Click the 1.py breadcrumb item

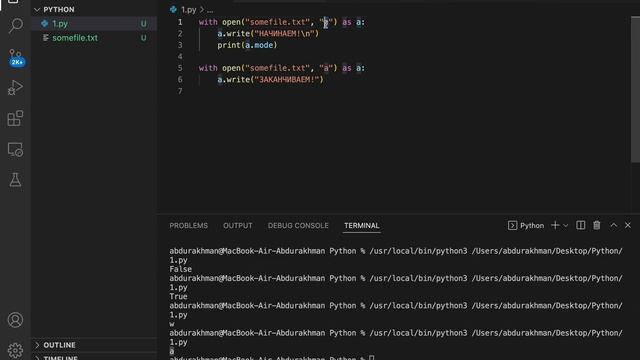click(189, 9)
